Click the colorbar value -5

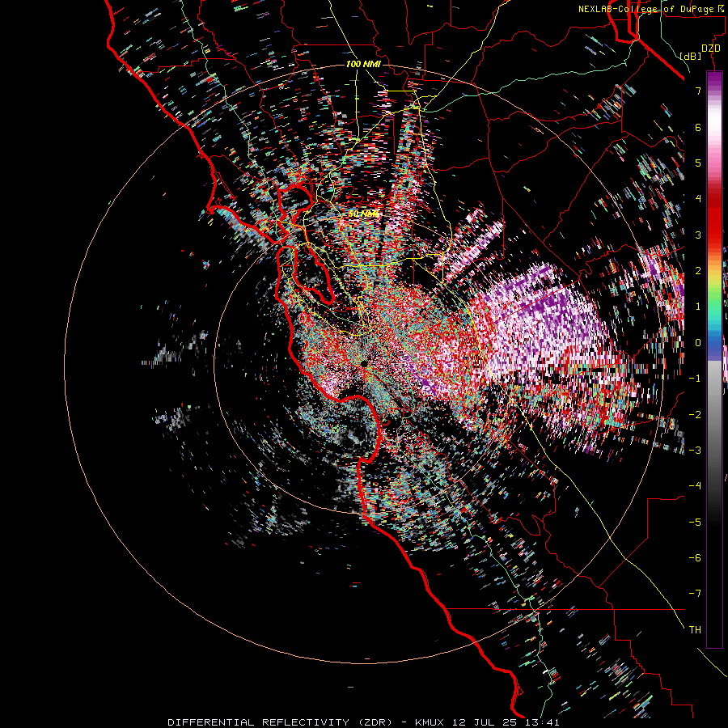(x=695, y=523)
